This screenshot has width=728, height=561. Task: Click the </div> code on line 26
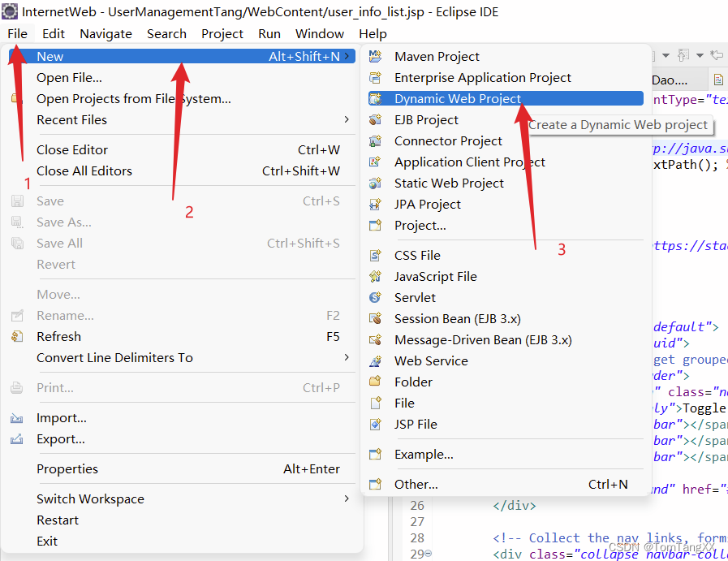coord(515,505)
